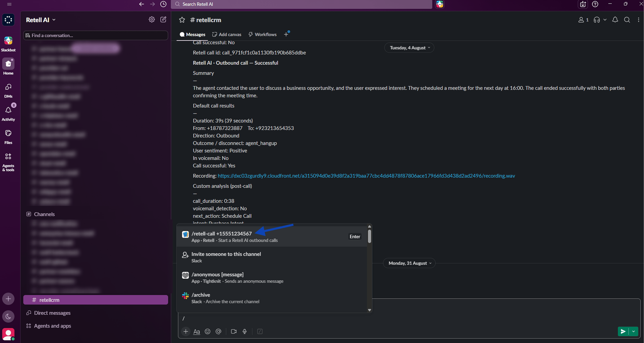Click the slash shortcuts icon in composer

tap(260, 332)
